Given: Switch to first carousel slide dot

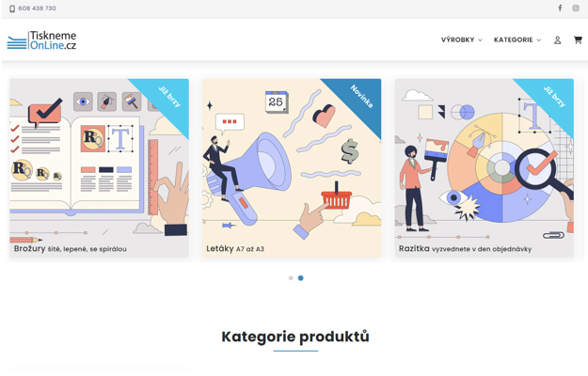Looking at the screenshot, I should pyautogui.click(x=291, y=278).
